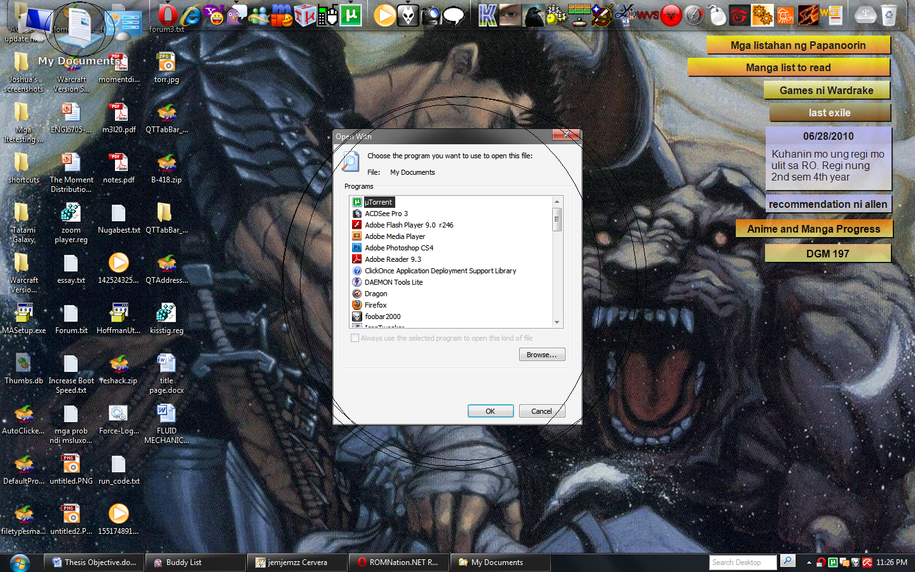This screenshot has width=915, height=572.
Task: Open the notes.pdf desktop file
Action: [118, 168]
